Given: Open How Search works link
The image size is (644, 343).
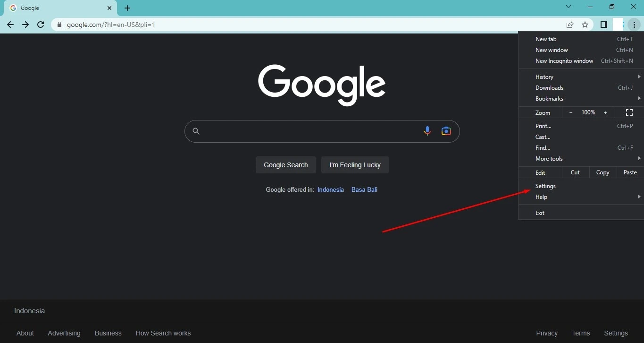Looking at the screenshot, I should [163, 333].
